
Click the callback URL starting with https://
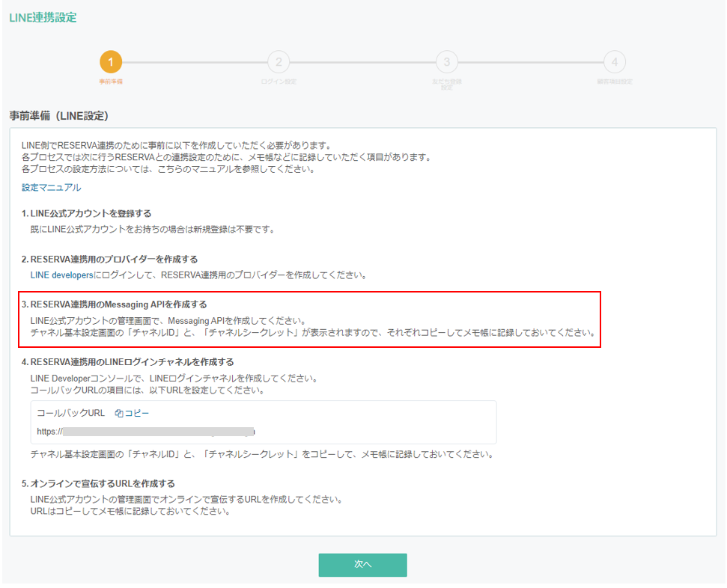coord(146,432)
